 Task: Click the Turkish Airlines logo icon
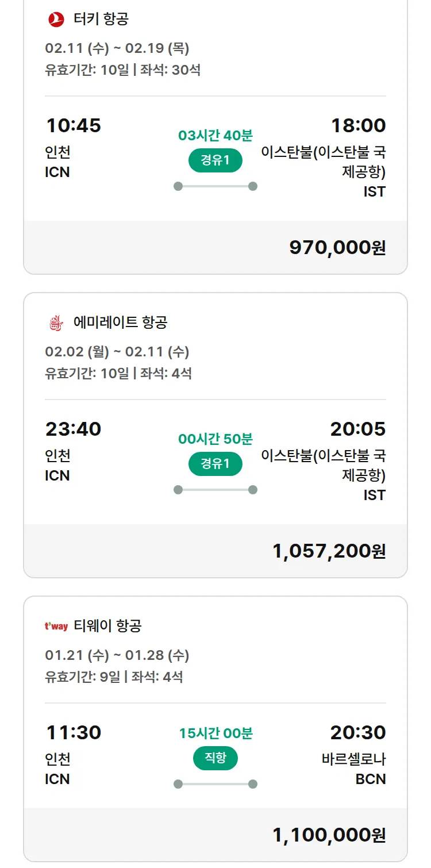pos(56,20)
